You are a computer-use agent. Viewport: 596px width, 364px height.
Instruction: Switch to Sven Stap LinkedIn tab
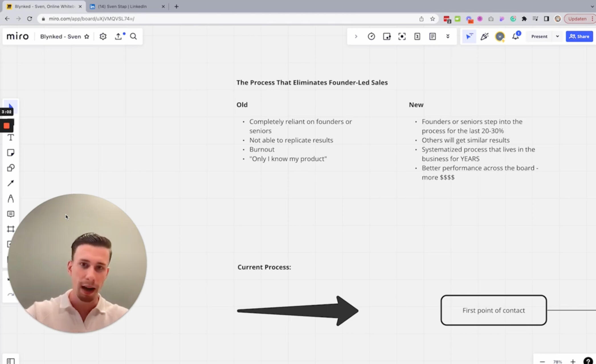point(123,6)
